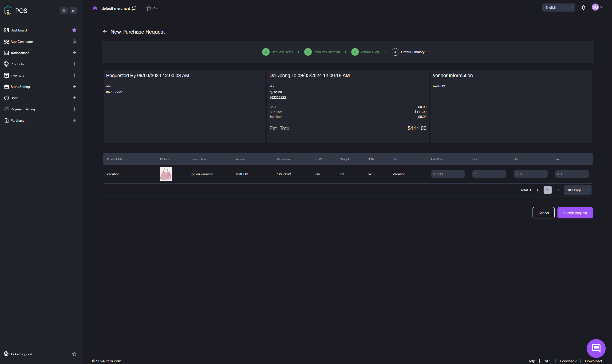Viewport: 612px width, 364px height.
Task: Click the Cancel button
Action: (543, 213)
